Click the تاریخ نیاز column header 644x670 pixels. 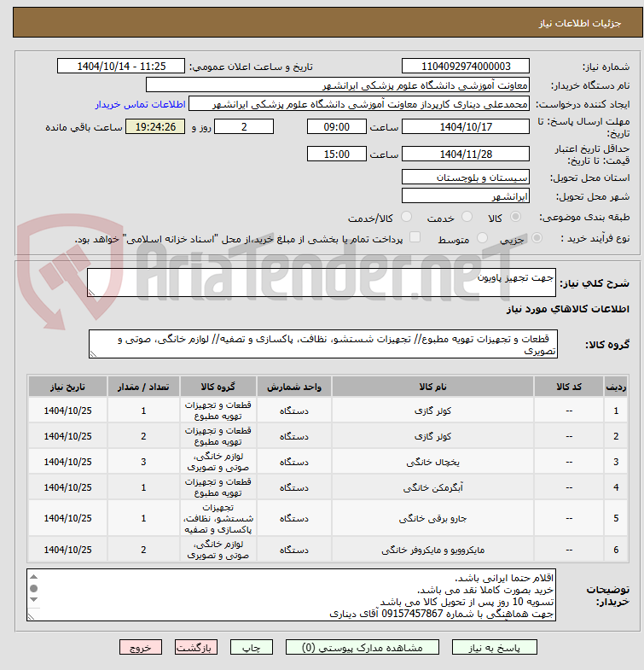(67, 387)
